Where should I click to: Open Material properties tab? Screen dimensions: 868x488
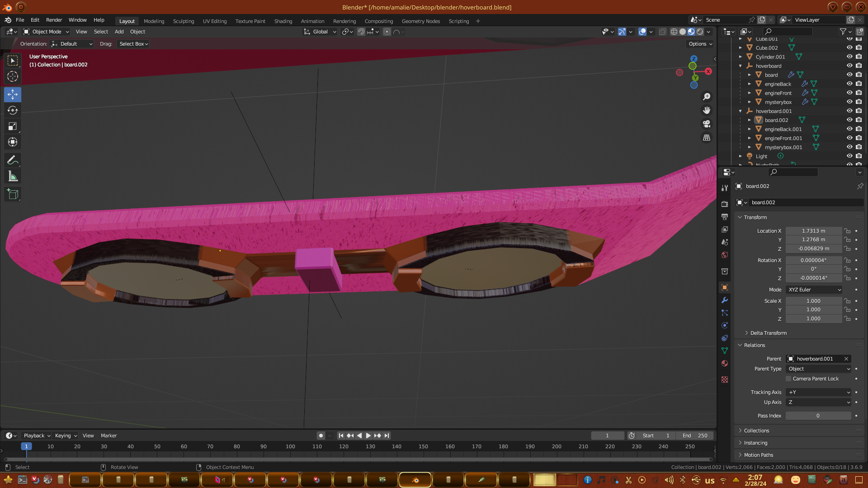click(725, 363)
